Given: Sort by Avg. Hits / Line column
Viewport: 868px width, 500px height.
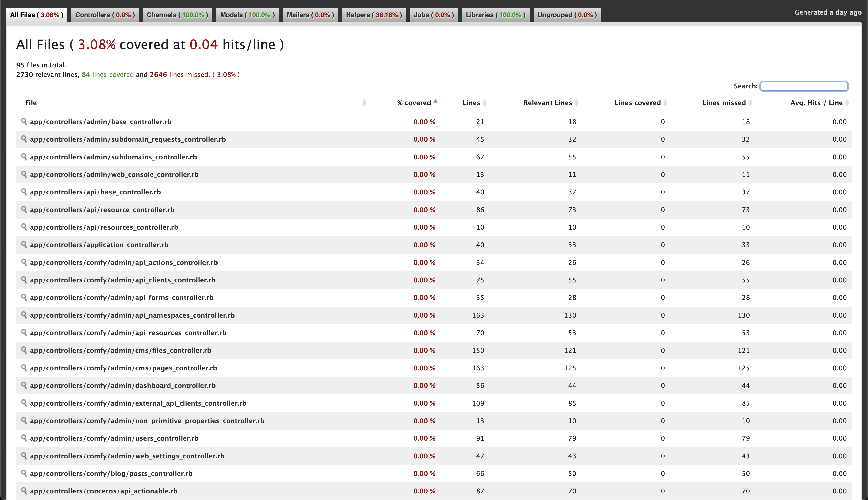Looking at the screenshot, I should pos(816,103).
